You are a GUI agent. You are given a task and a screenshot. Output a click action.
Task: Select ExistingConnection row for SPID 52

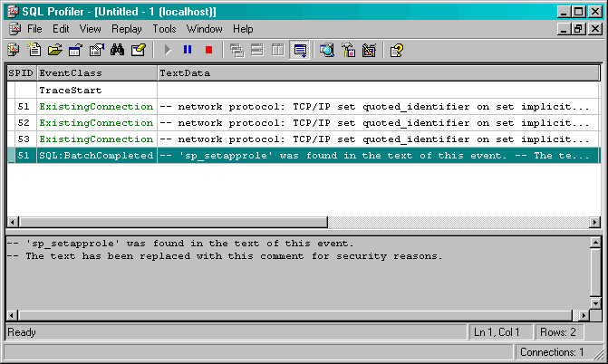point(304,122)
